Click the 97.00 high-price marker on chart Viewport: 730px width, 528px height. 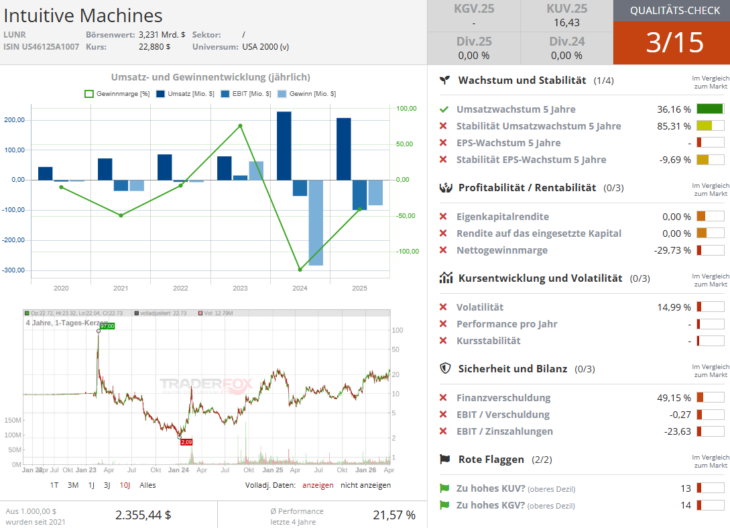(106, 326)
